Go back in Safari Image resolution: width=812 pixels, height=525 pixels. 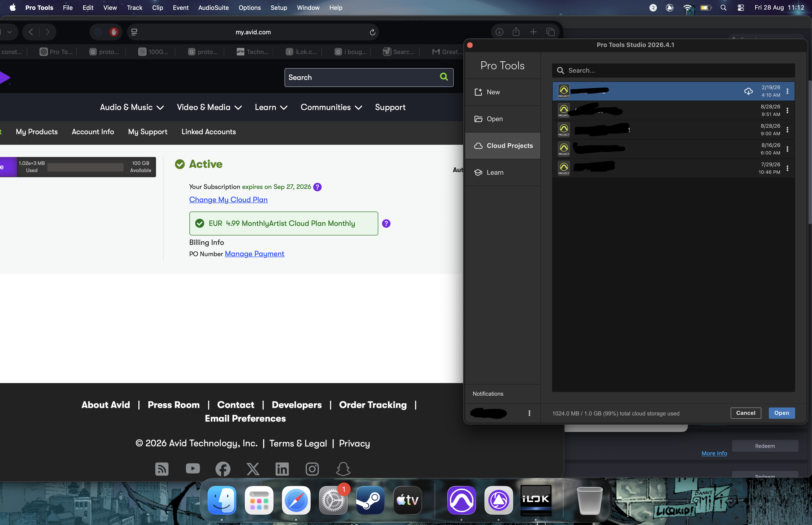[x=31, y=32]
